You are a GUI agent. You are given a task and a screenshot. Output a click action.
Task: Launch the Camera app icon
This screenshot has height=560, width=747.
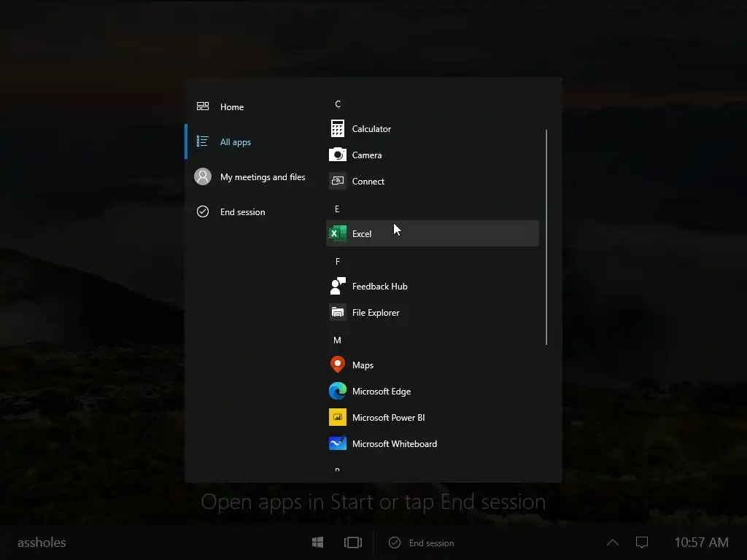(337, 155)
